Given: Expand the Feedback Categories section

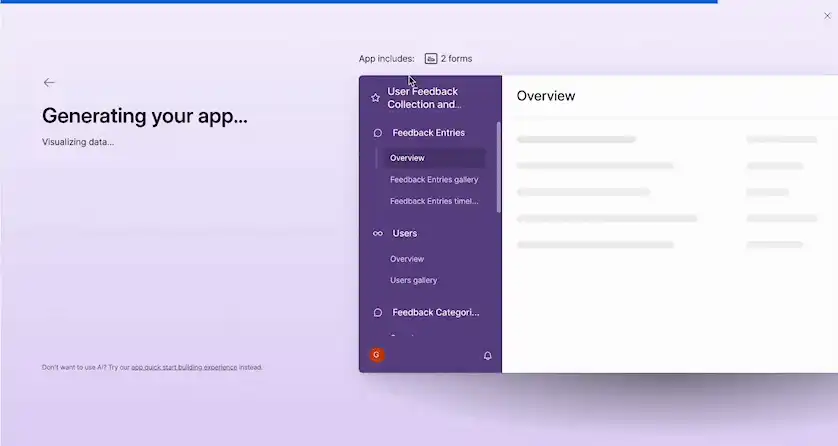Looking at the screenshot, I should [x=435, y=313].
